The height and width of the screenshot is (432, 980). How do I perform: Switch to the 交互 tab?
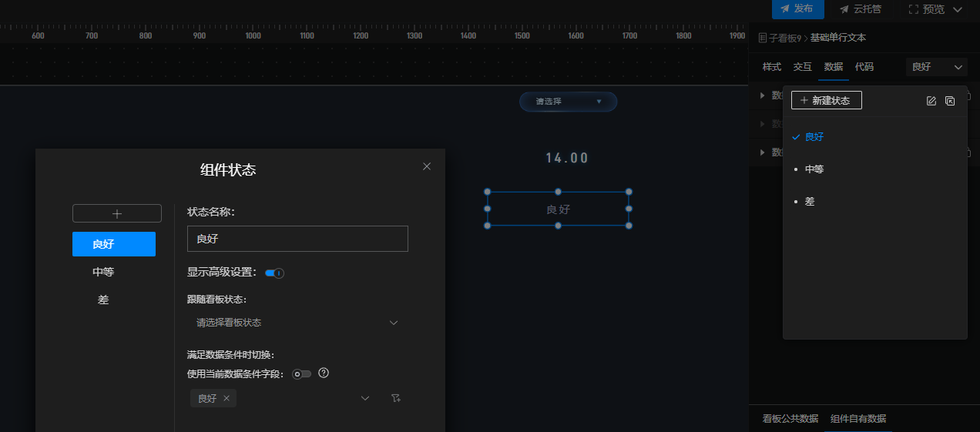(x=803, y=67)
